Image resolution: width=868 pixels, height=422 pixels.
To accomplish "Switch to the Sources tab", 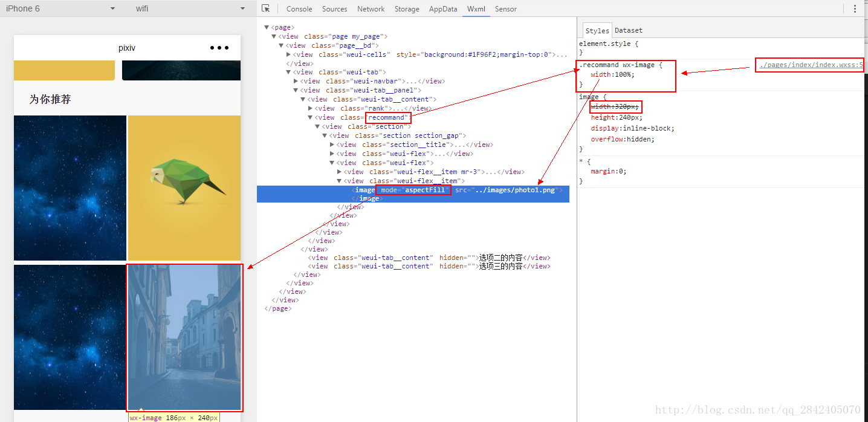I will point(334,9).
